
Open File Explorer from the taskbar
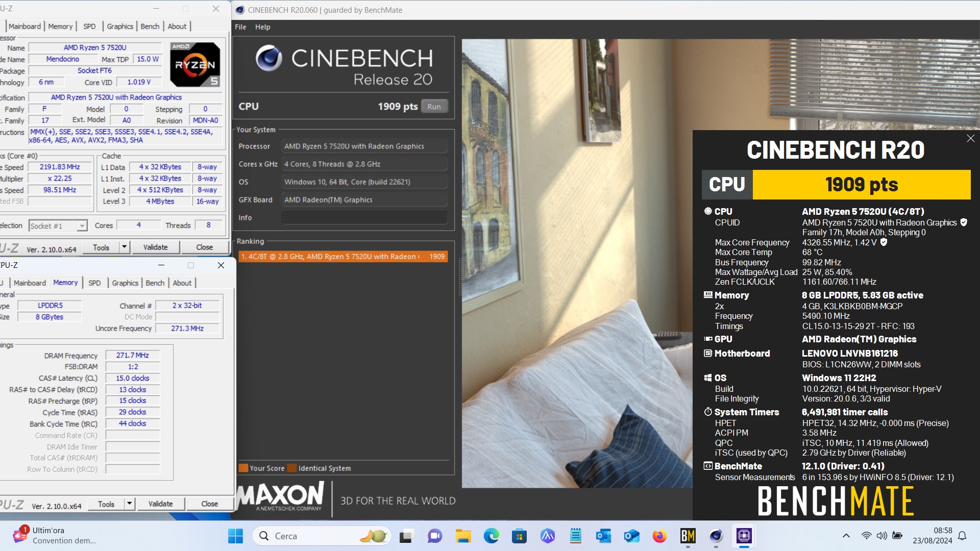pos(463,536)
